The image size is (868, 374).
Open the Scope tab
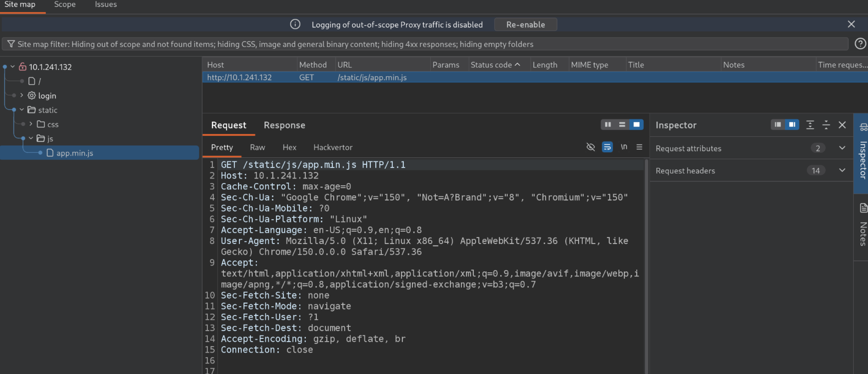pyautogui.click(x=65, y=4)
